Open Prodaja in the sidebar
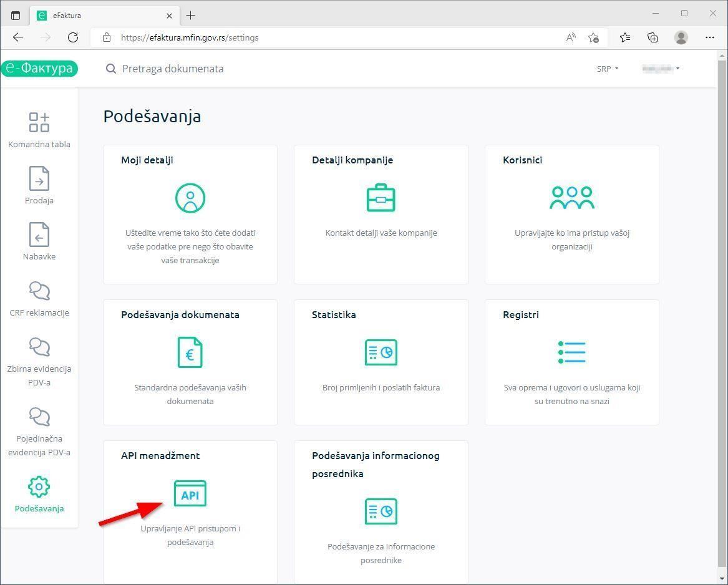 39,185
